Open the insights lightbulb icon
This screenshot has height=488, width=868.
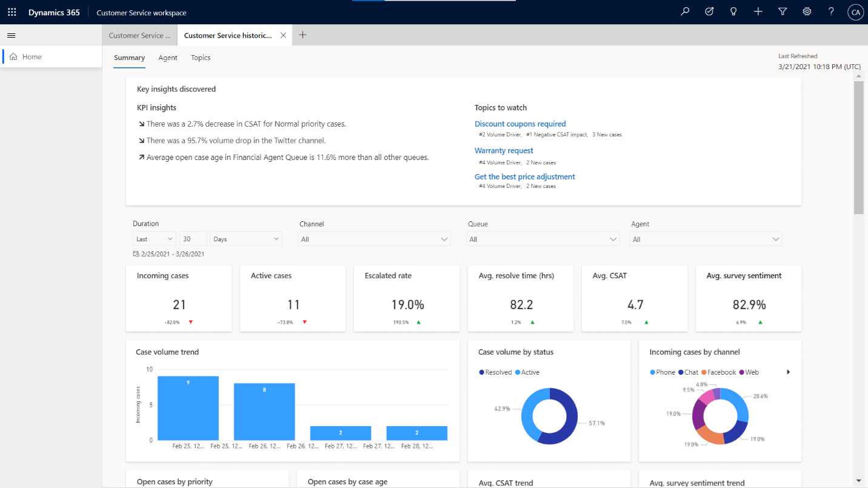[x=733, y=12]
